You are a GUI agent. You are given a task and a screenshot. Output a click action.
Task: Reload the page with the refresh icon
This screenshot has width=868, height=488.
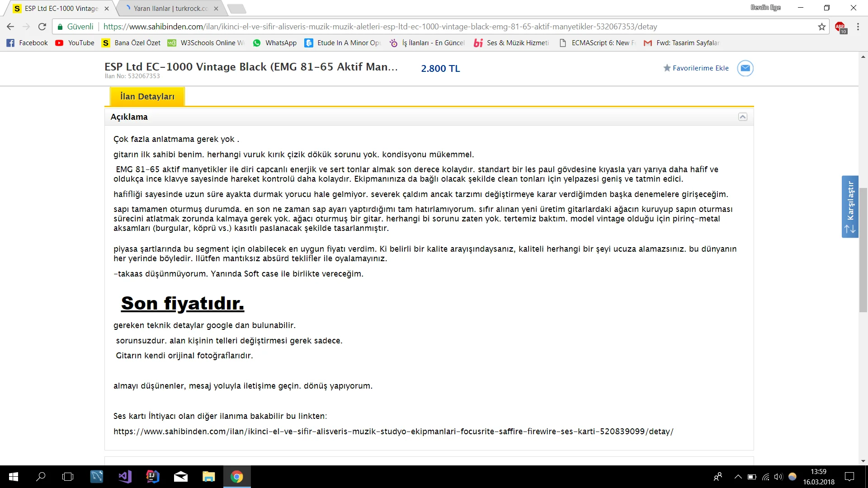tap(42, 27)
